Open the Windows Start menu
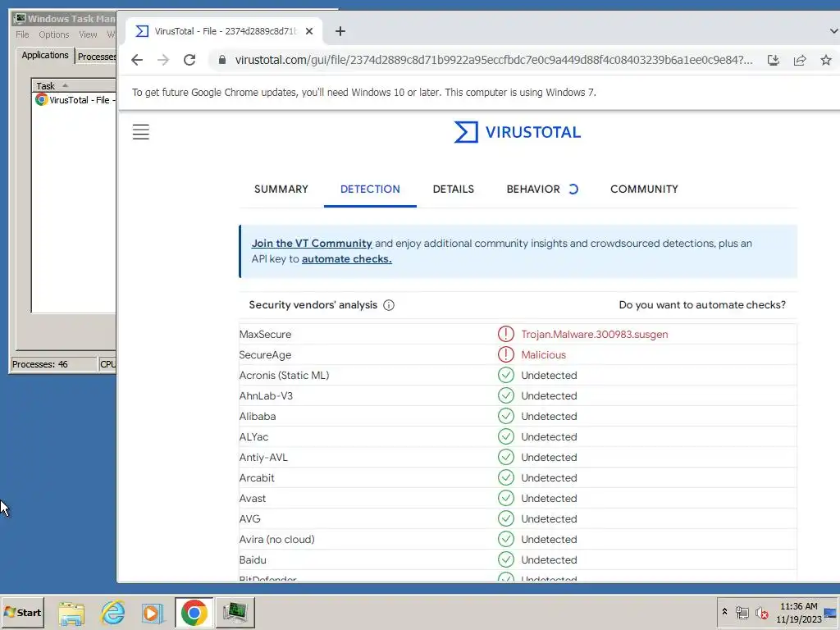This screenshot has width=840, height=630. [23, 612]
